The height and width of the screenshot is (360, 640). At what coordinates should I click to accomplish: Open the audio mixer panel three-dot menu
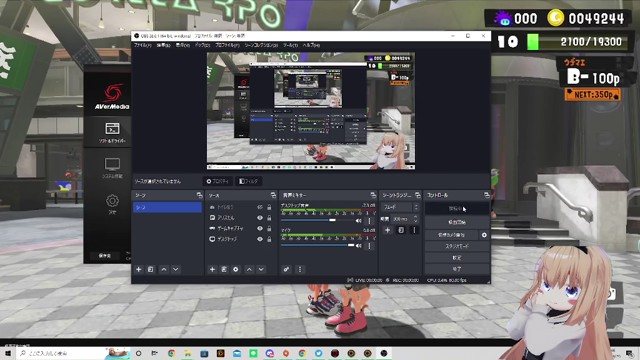300,269
